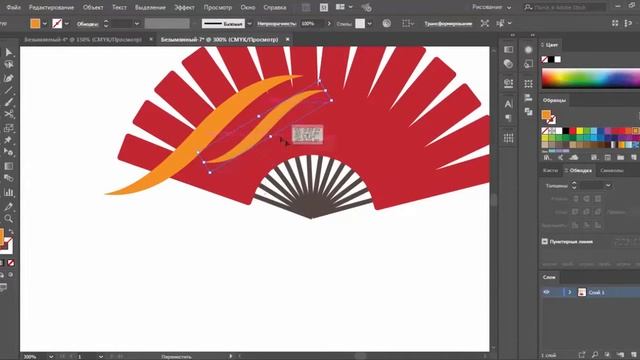This screenshot has height=360, width=640.
Task: Open the Appearance circle icon in dock
Action: click(x=528, y=49)
